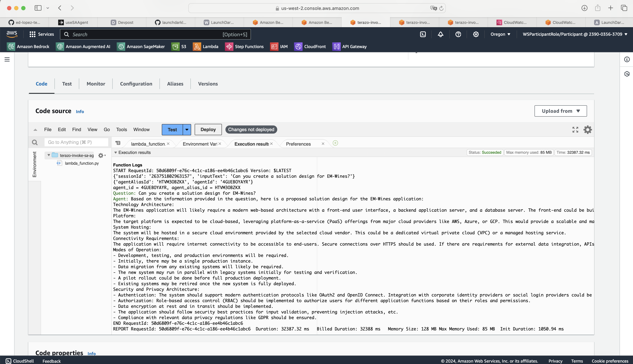Click the Go to Anything input field

coord(76,142)
